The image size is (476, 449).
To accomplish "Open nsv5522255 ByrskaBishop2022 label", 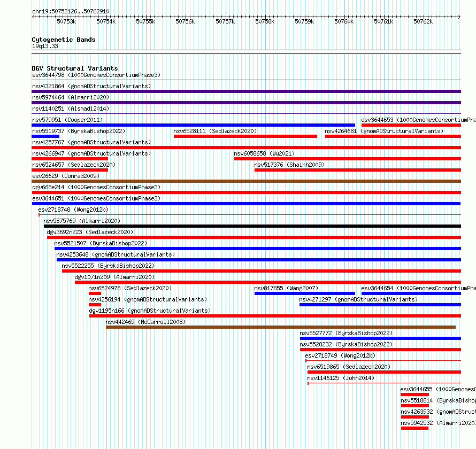I will [x=109, y=266].
